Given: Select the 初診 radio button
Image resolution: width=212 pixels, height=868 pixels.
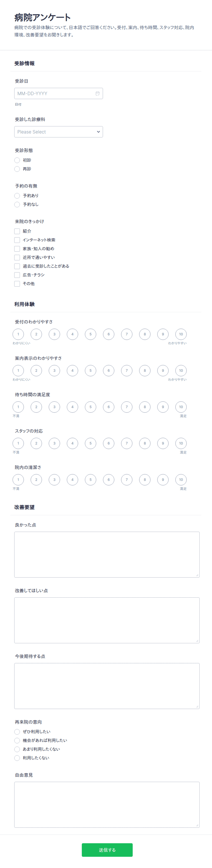Looking at the screenshot, I should click(x=17, y=160).
